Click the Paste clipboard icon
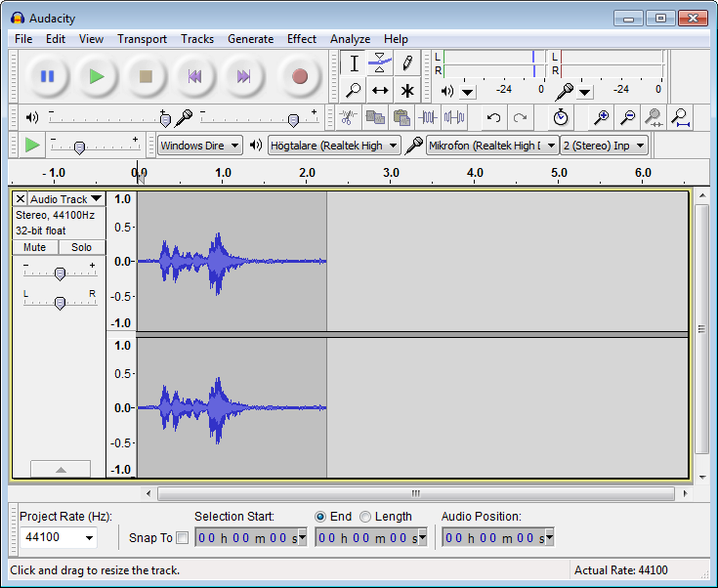The image size is (718, 588). point(401,117)
